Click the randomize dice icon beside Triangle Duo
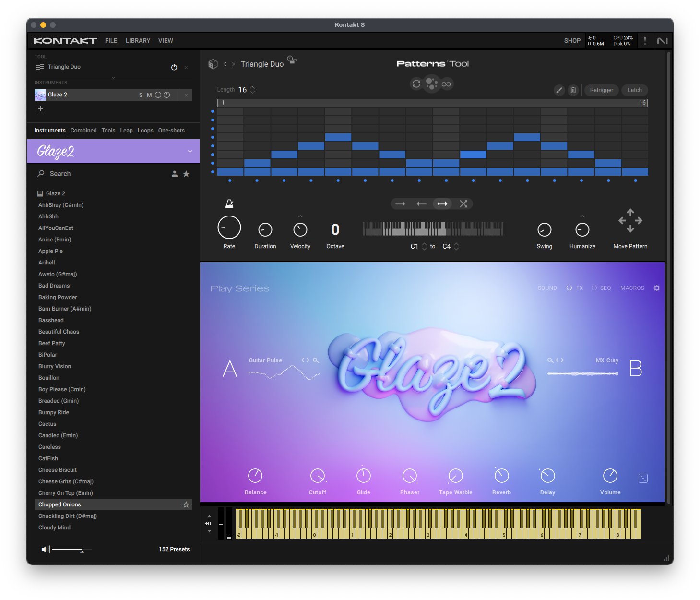 point(213,64)
